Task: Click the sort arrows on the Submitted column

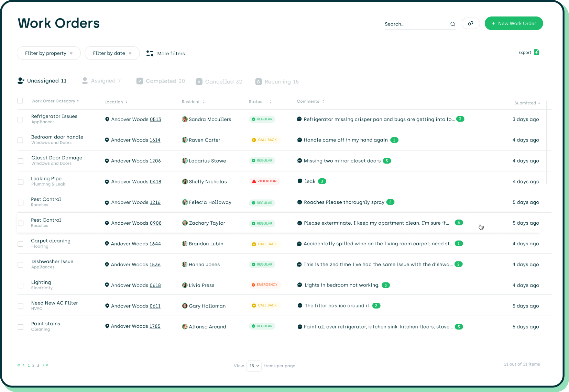Action: pos(539,103)
